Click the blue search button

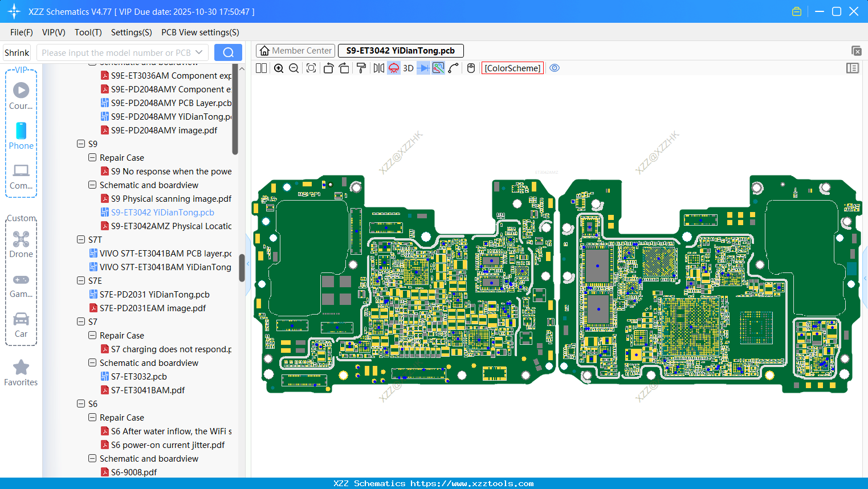[228, 52]
